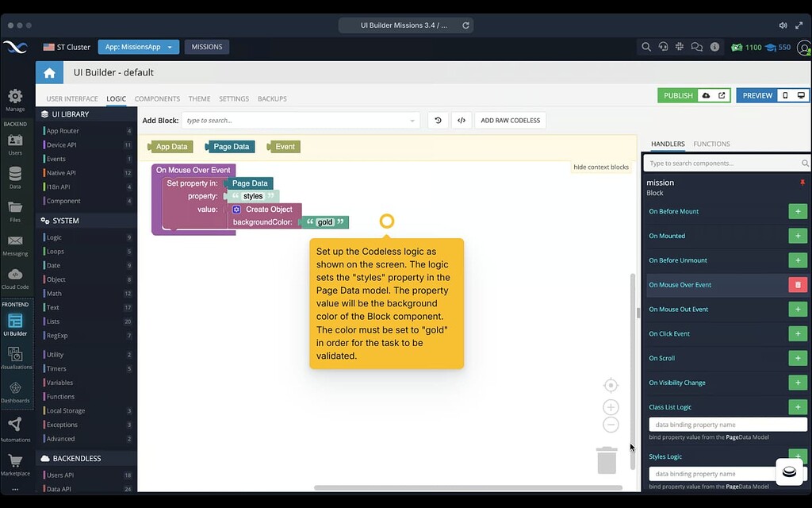Click the Missions button
The image size is (812, 508).
207,47
